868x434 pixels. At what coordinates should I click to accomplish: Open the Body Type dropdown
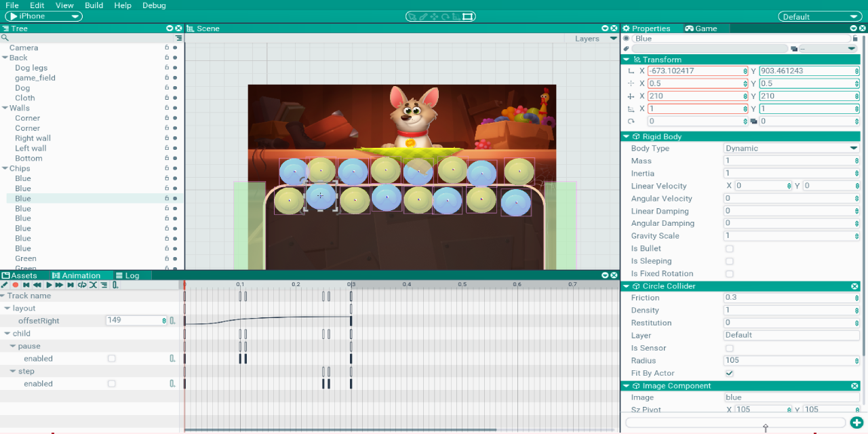[791, 149]
